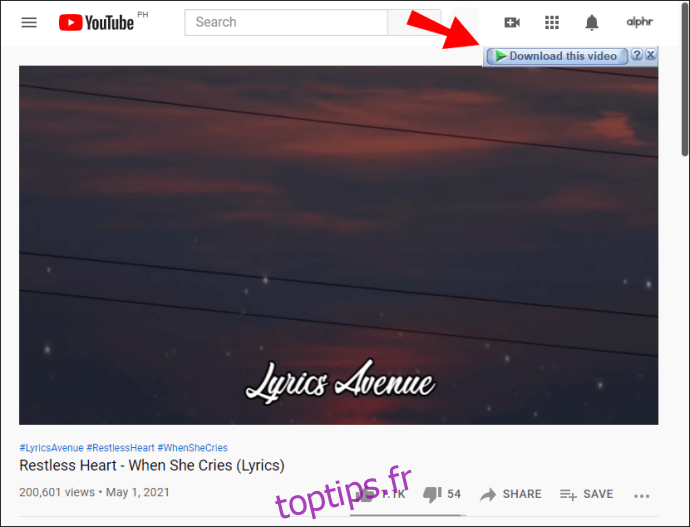Click the Search input field
690x527 pixels.
286,22
